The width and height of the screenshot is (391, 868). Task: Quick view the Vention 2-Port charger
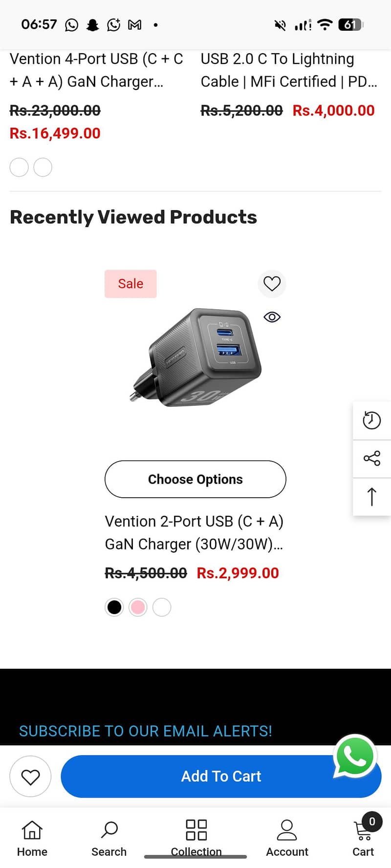(x=272, y=318)
